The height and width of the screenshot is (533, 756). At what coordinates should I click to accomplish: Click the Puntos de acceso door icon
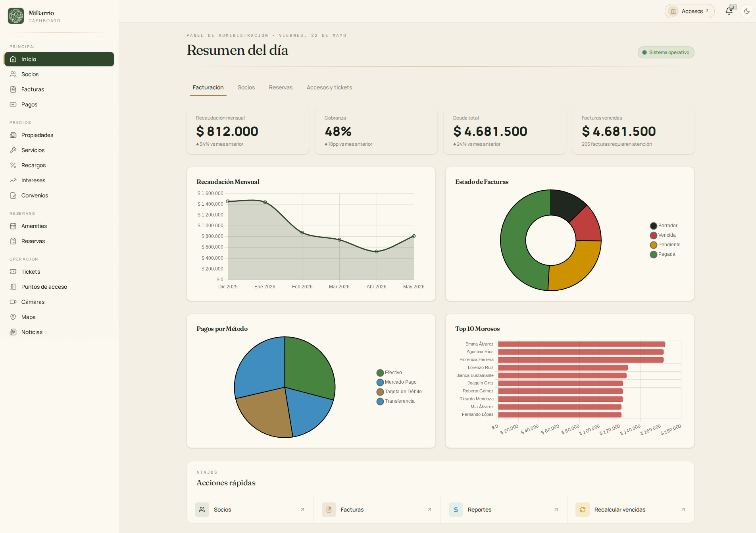pyautogui.click(x=13, y=287)
